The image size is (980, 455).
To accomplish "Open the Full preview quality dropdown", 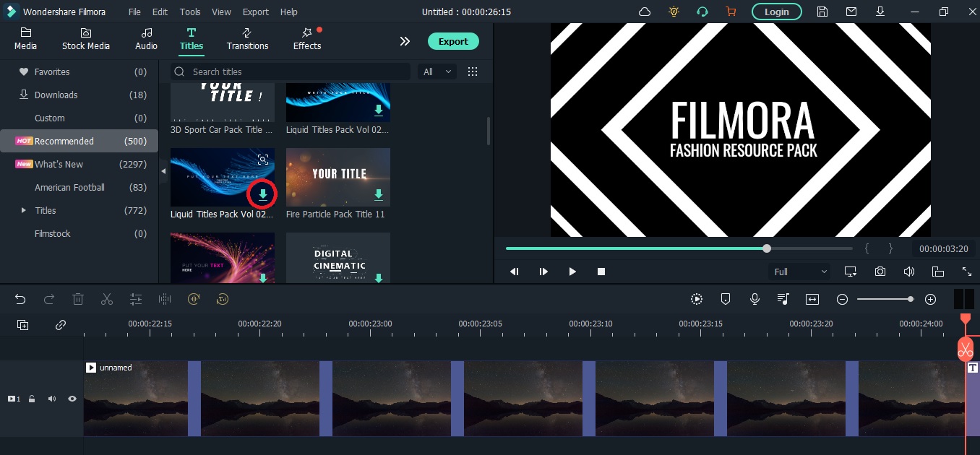I will pos(800,272).
